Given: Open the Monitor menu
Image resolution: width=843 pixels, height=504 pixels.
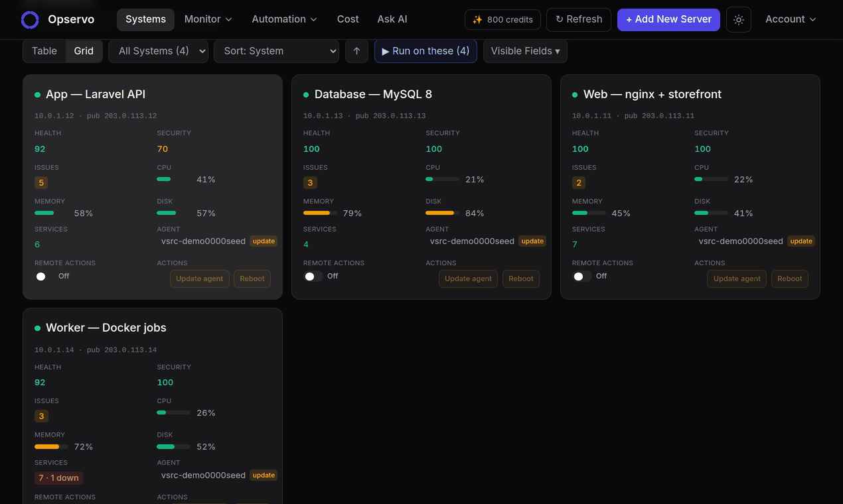Looking at the screenshot, I should pos(208,19).
